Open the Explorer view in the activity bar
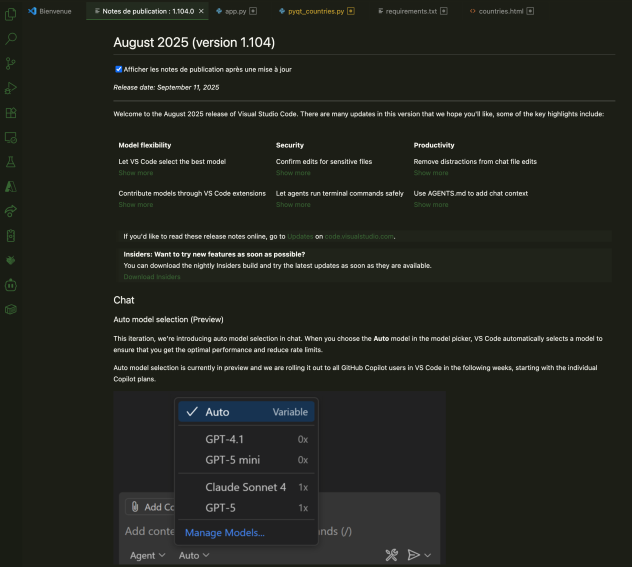 pos(11,15)
